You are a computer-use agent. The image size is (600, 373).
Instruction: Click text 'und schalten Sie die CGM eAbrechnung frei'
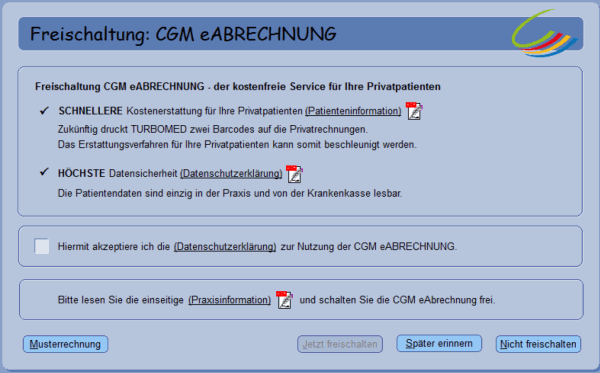(x=397, y=300)
